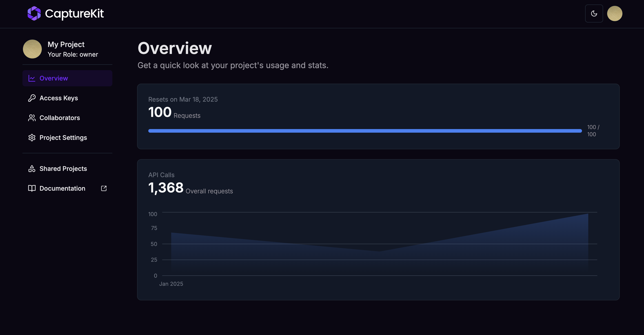644x335 pixels.
Task: Click the Access Keys key icon
Action: pos(32,98)
